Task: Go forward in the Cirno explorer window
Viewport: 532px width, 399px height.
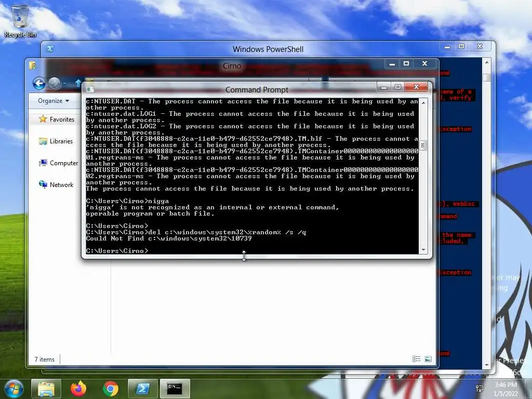Action: pos(54,83)
